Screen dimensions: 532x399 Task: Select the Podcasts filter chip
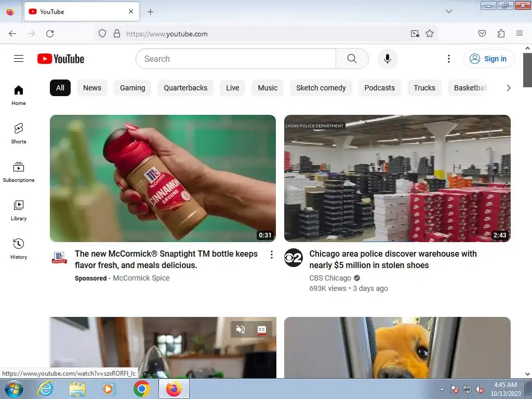380,88
